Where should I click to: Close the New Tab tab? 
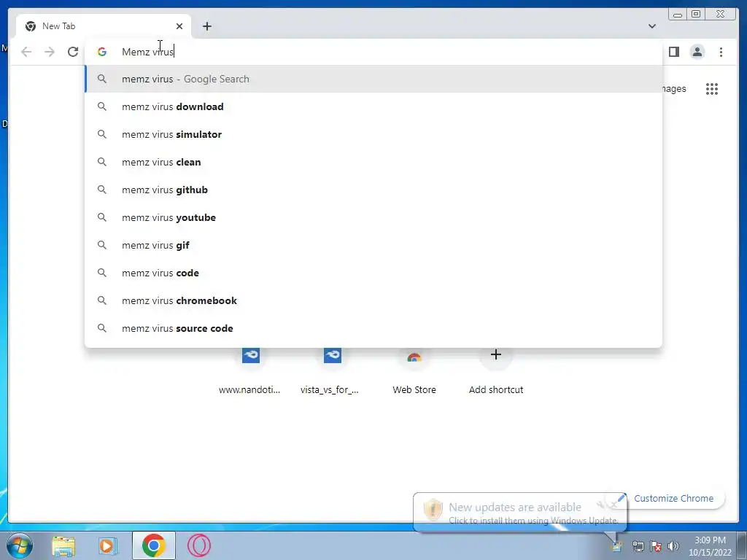click(179, 26)
